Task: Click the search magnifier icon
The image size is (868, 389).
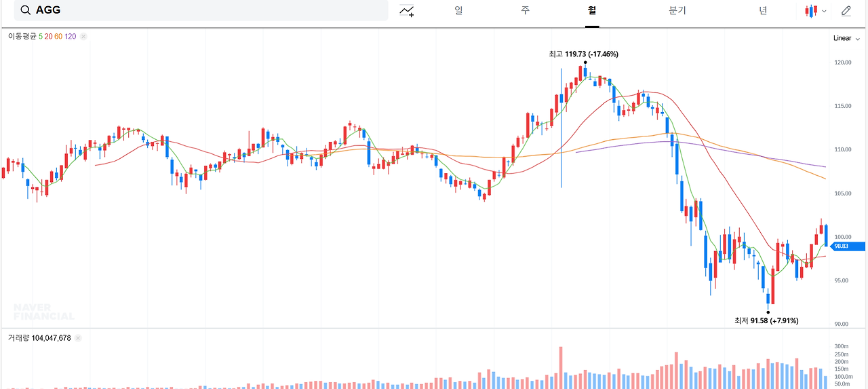Action: pyautogui.click(x=25, y=10)
